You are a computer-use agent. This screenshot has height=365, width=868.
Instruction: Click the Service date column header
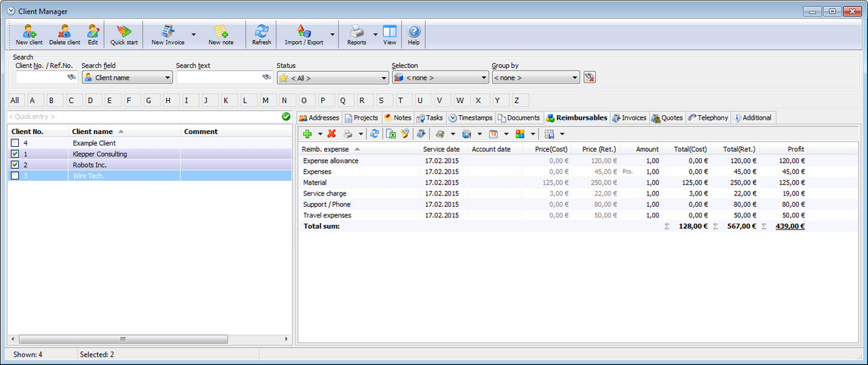point(443,149)
